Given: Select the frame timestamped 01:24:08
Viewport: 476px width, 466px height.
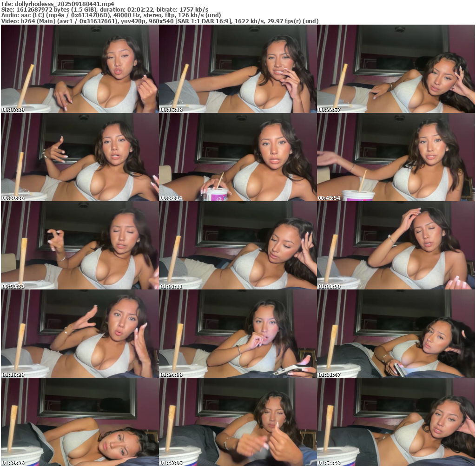Looking at the screenshot, I should point(238,334).
